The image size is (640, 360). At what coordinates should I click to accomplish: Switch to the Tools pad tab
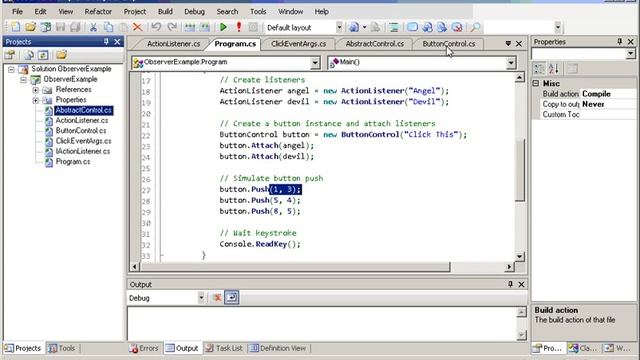coord(62,348)
